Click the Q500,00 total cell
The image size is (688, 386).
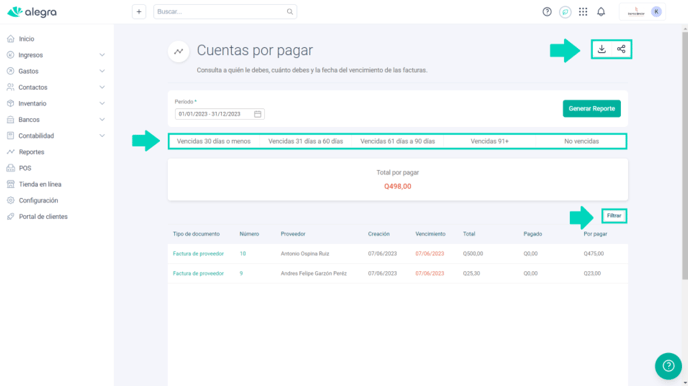(473, 254)
